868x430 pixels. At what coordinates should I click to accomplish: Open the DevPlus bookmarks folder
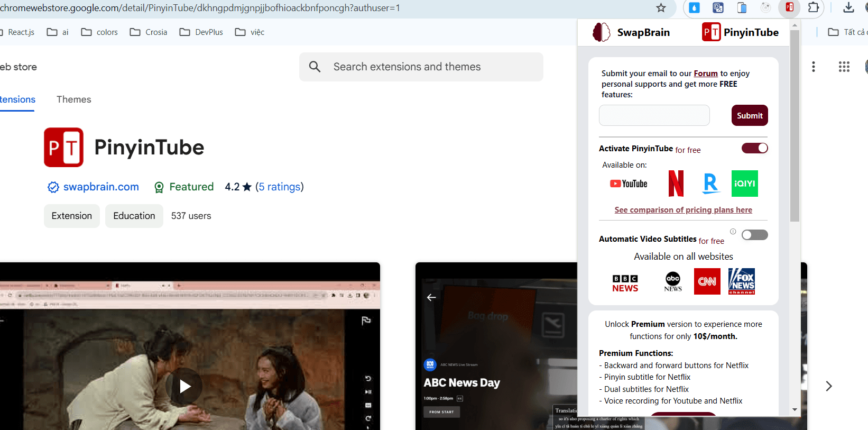[201, 32]
